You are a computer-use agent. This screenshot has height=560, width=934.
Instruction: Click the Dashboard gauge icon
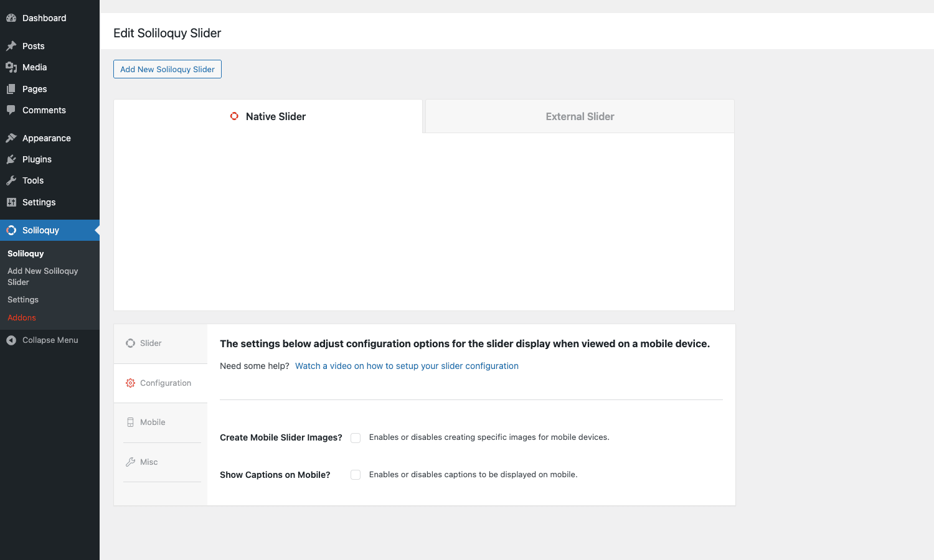11,18
